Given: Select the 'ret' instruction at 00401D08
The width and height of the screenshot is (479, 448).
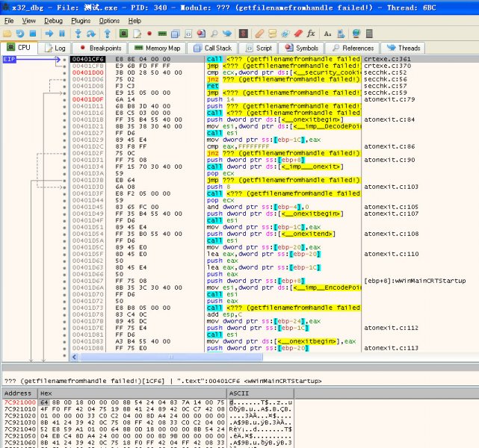Looking at the screenshot, I should pyautogui.click(x=213, y=86).
